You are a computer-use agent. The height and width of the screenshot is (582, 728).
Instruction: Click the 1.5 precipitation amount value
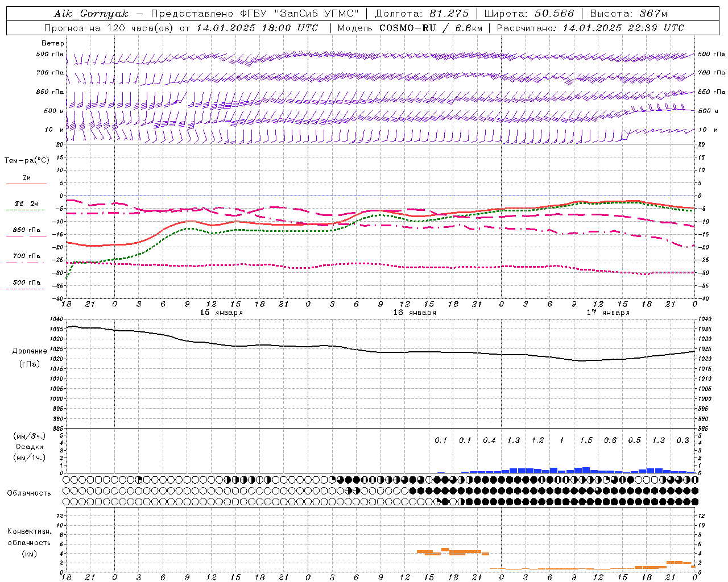coord(586,440)
